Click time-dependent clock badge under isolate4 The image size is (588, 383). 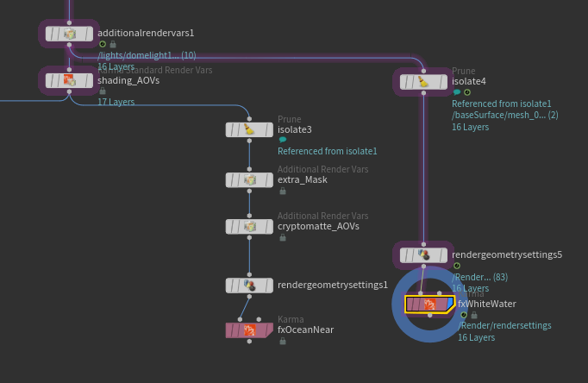coord(467,92)
